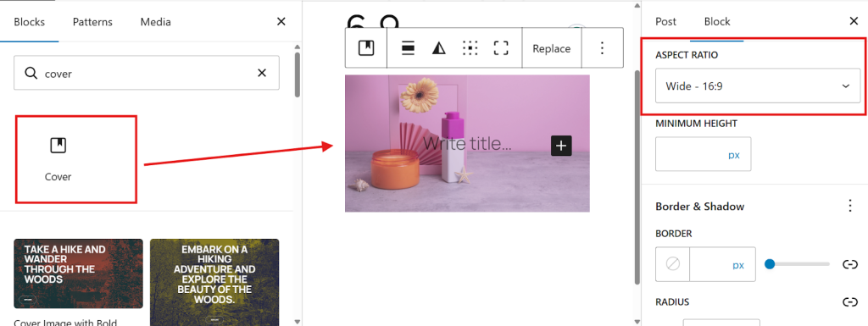Click the border color and style button
This screenshot has width=868, height=326.
[672, 265]
